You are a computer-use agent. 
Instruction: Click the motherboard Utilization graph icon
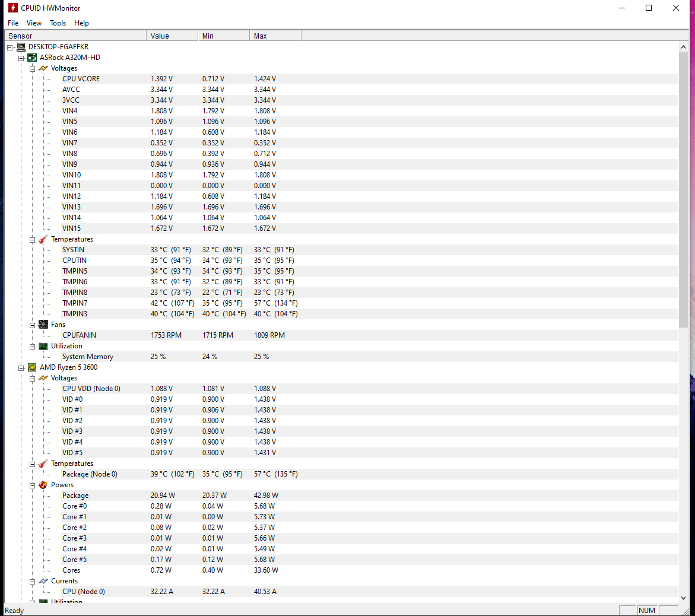coord(43,346)
